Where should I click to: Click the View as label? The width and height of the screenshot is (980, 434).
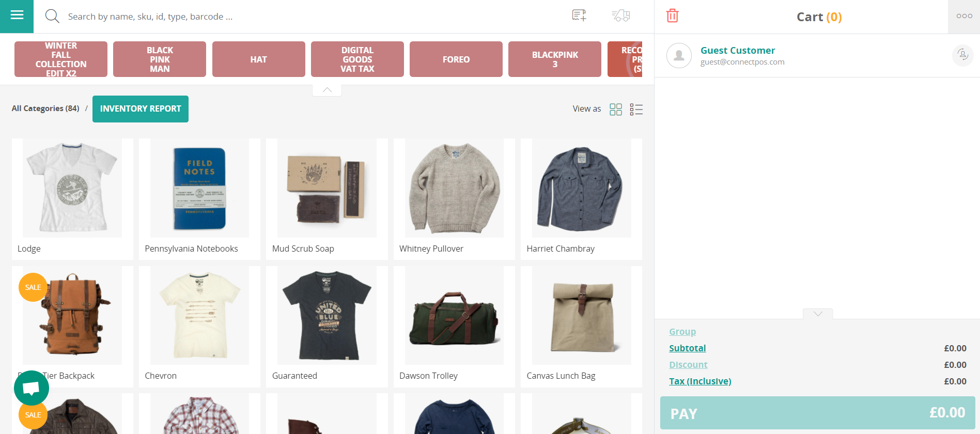[x=587, y=109]
